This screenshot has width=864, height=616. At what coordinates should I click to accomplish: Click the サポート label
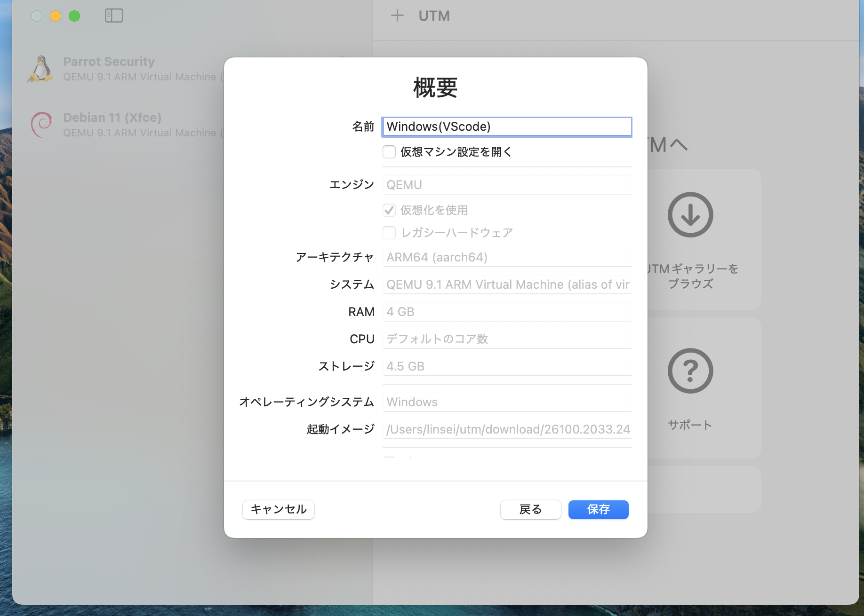(x=690, y=425)
